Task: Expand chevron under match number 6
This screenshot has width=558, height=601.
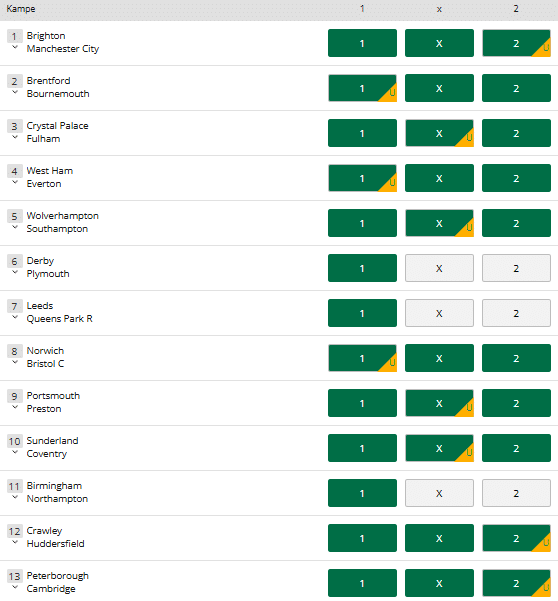Action: pyautogui.click(x=15, y=273)
